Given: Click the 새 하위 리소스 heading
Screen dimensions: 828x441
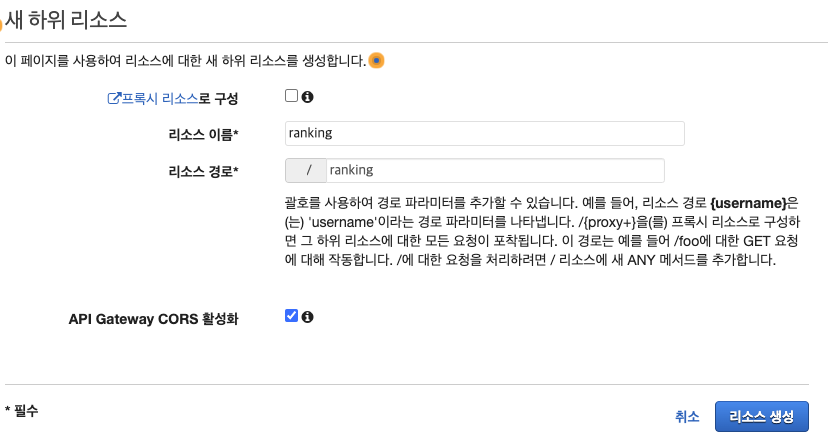Looking at the screenshot, I should coord(66,20).
